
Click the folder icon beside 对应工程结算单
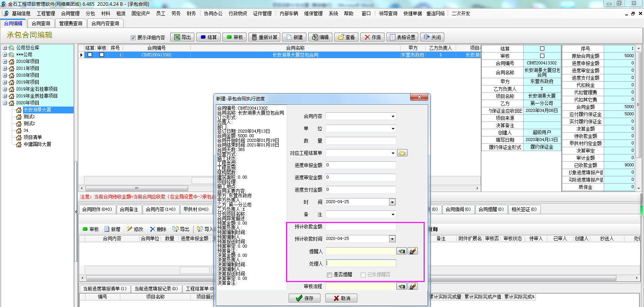click(x=402, y=153)
